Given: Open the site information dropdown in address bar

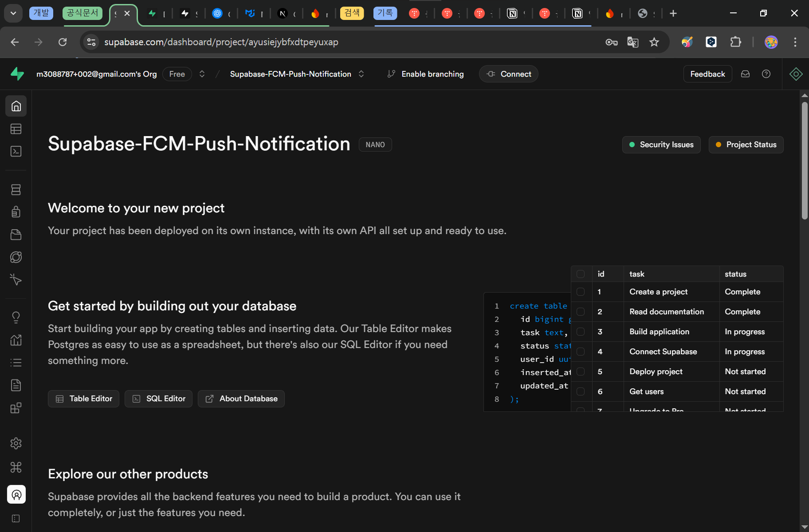Looking at the screenshot, I should (91, 42).
